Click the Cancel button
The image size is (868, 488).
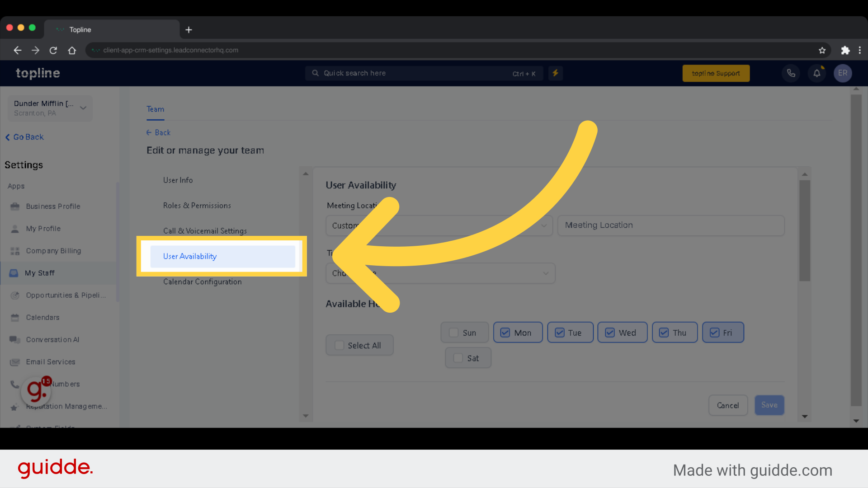tap(728, 405)
